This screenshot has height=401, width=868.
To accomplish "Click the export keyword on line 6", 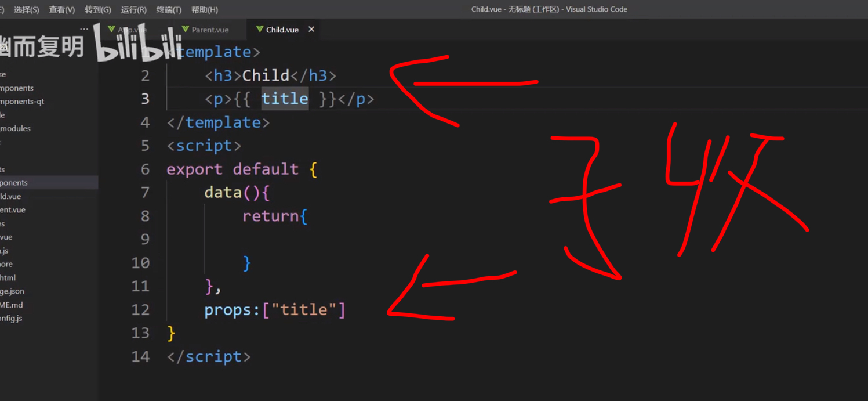I will coord(194,169).
